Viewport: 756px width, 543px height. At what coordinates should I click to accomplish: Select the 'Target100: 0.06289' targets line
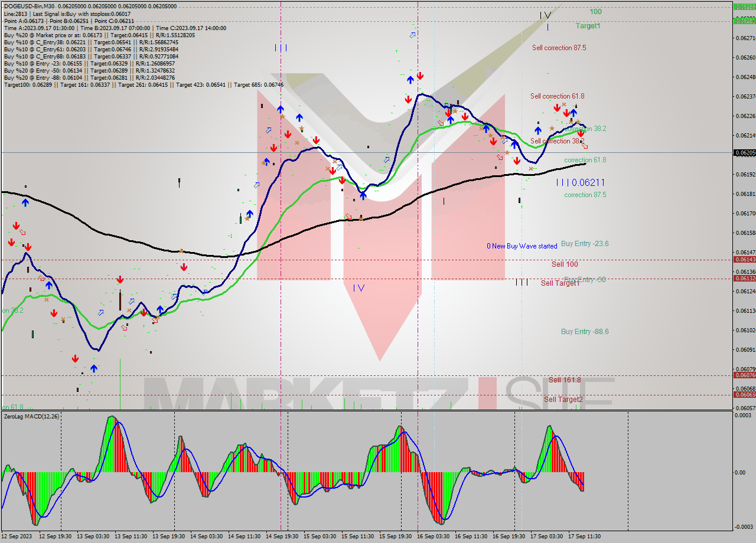144,84
